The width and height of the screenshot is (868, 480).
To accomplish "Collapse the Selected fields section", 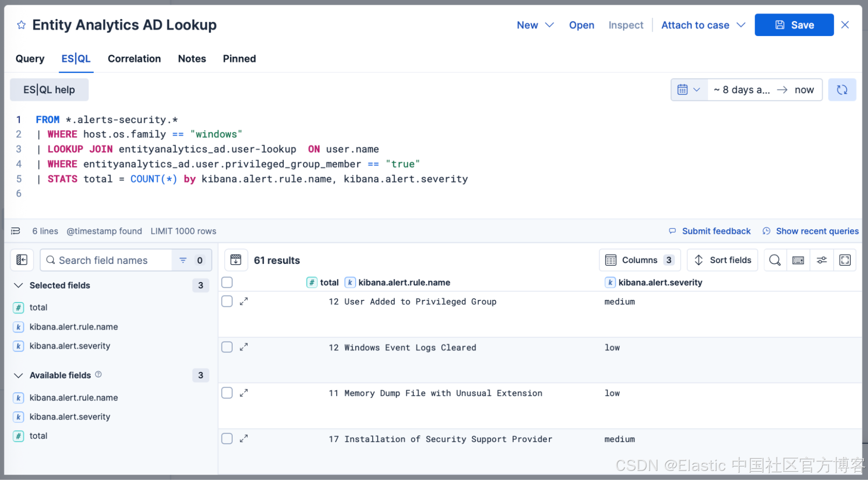I will pyautogui.click(x=18, y=285).
